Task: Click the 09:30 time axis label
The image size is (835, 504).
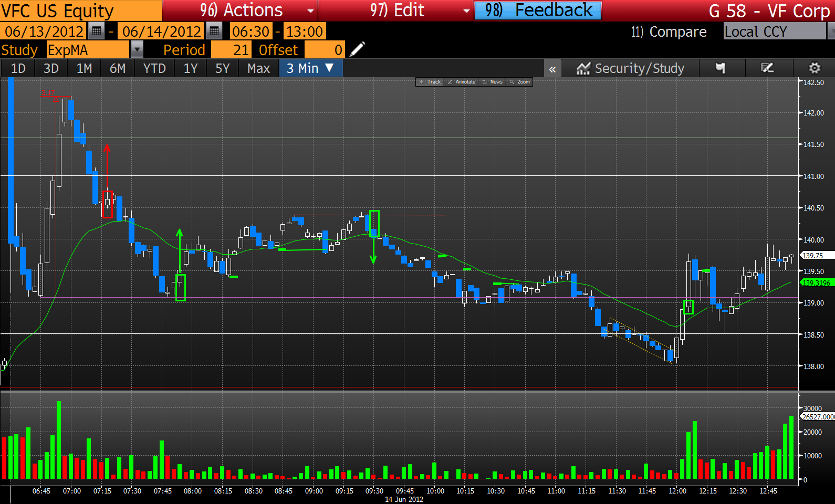Action: click(x=374, y=491)
